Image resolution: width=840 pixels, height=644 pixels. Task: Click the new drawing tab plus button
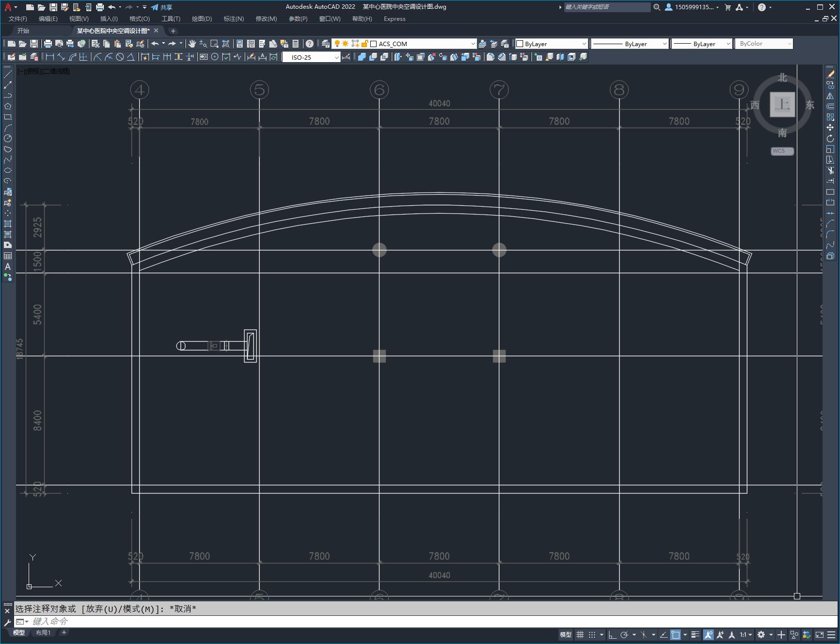tap(173, 31)
